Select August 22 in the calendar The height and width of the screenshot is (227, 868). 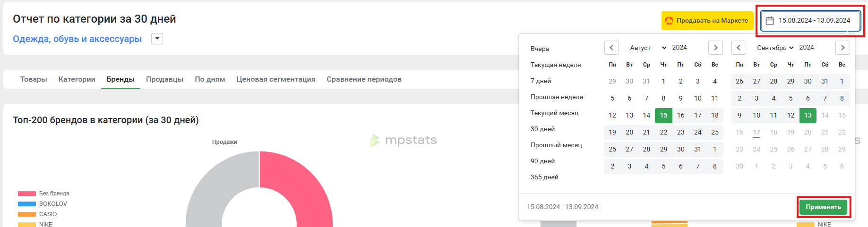click(x=663, y=132)
